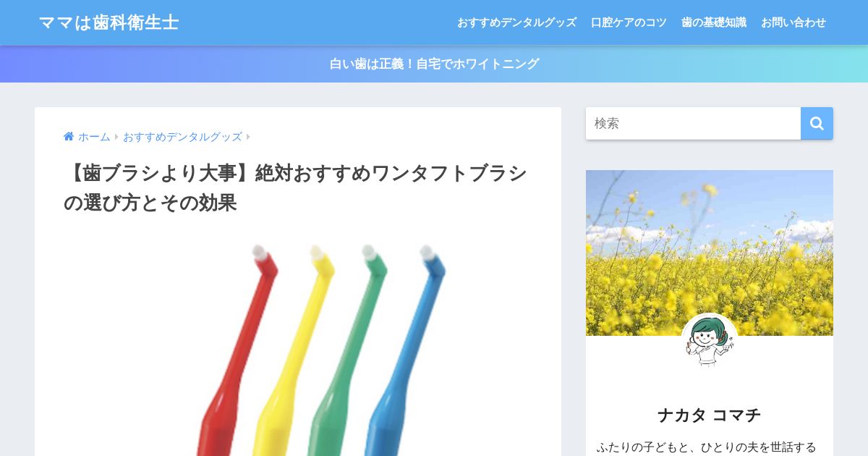Screen dimensions: 868x456
Task: Open 歯の基礎知識 menu item
Action: pos(714,22)
